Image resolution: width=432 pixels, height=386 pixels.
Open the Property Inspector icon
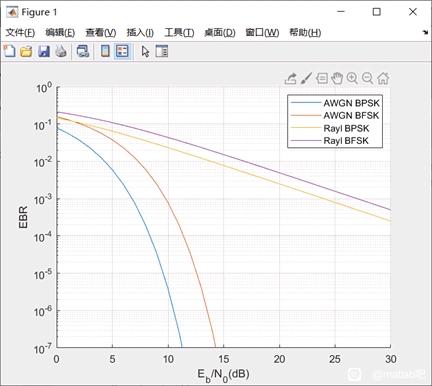(161, 51)
